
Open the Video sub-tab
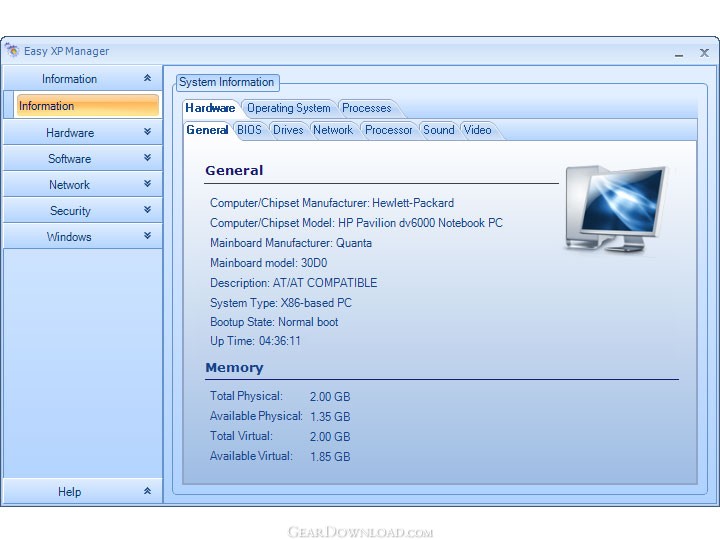click(x=478, y=130)
